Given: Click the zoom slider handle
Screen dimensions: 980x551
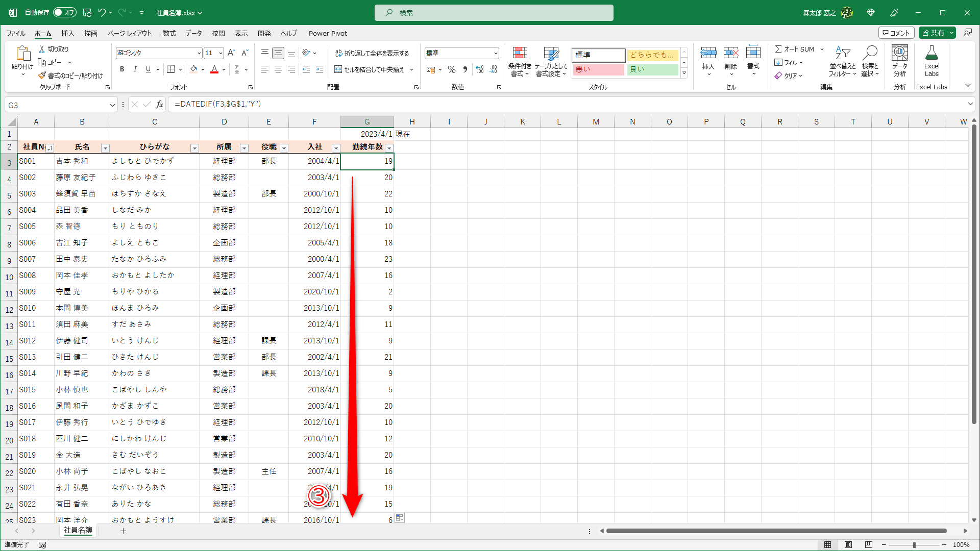Looking at the screenshot, I should point(914,545).
